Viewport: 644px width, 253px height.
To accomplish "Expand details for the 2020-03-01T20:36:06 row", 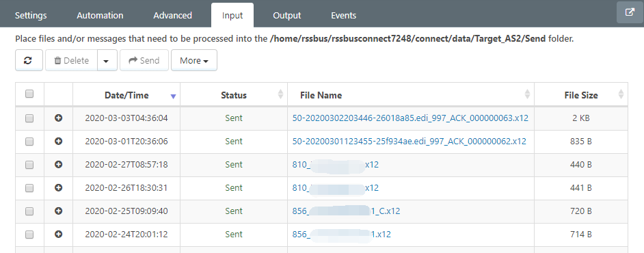I will click(58, 142).
